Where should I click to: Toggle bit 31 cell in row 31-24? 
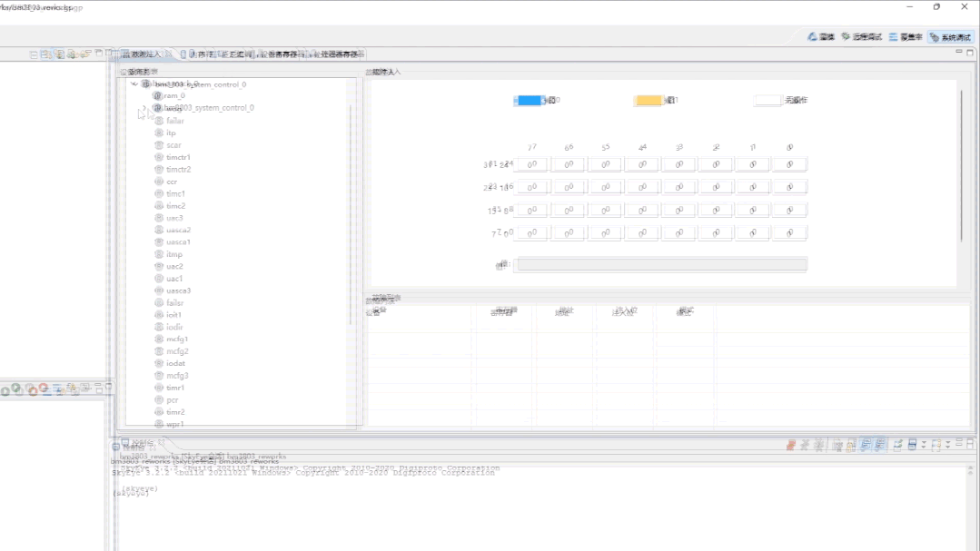coord(531,164)
